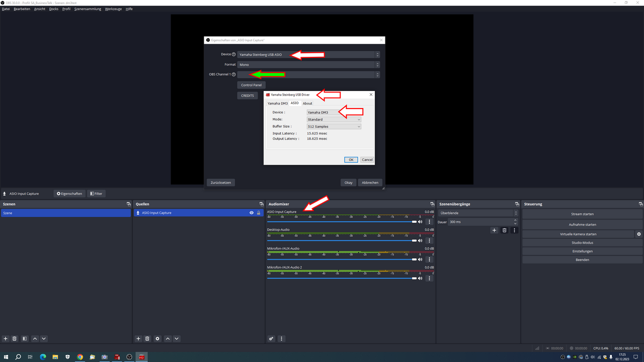Image resolution: width=644 pixels, height=362 pixels.
Task: Move source up in Quellen dock
Action: (168, 339)
